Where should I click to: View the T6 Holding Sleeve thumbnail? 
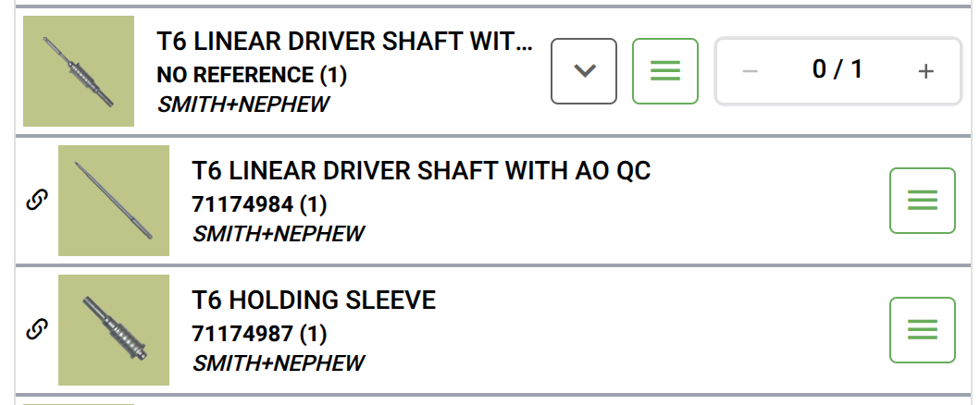point(114,330)
